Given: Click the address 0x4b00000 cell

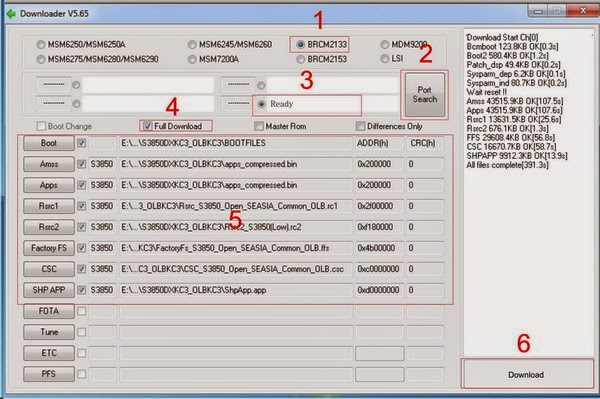Looking at the screenshot, I should [x=379, y=248].
